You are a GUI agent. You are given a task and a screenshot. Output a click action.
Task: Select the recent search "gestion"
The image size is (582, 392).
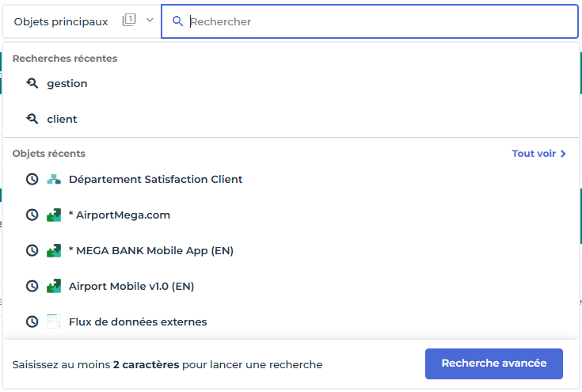pyautogui.click(x=67, y=83)
